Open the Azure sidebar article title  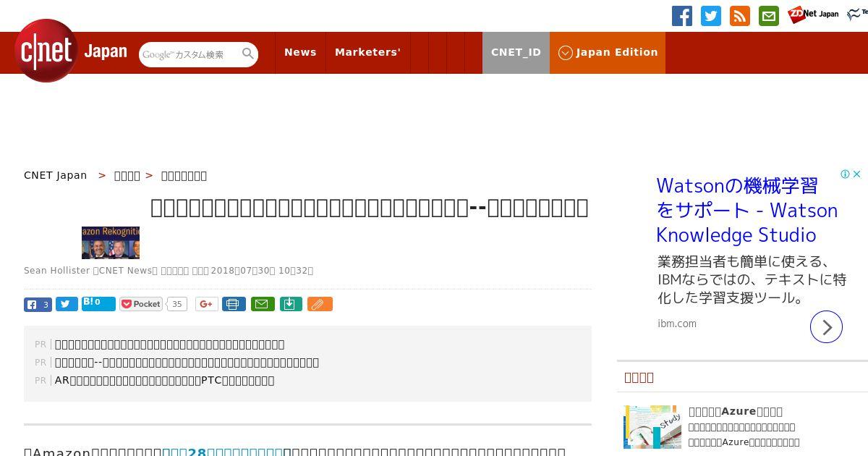[736, 411]
